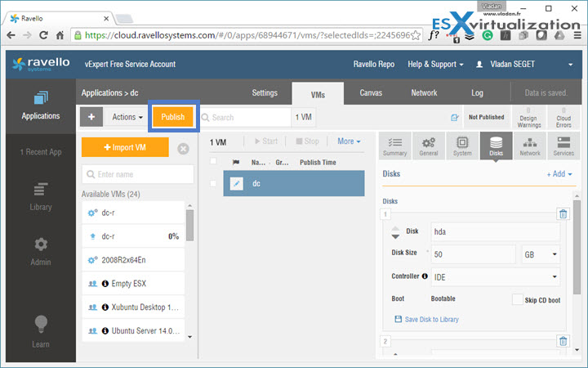
Task: Switch to the Network tab
Action: 424,92
